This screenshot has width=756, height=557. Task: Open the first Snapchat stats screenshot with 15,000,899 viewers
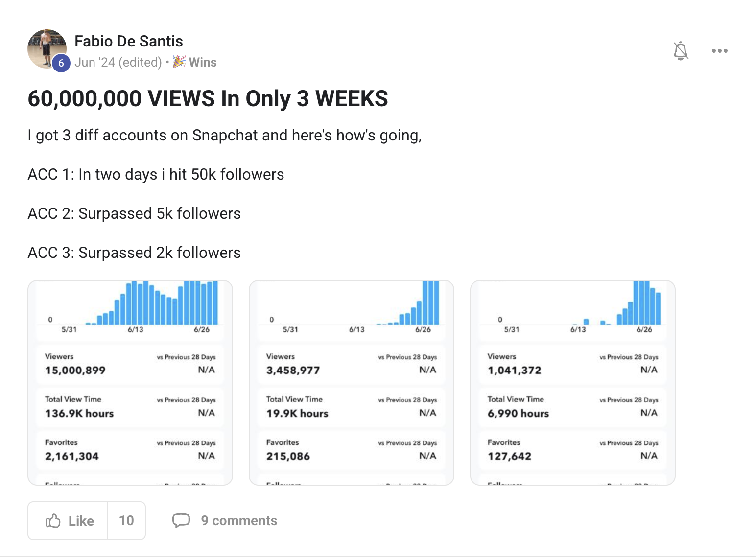130,383
